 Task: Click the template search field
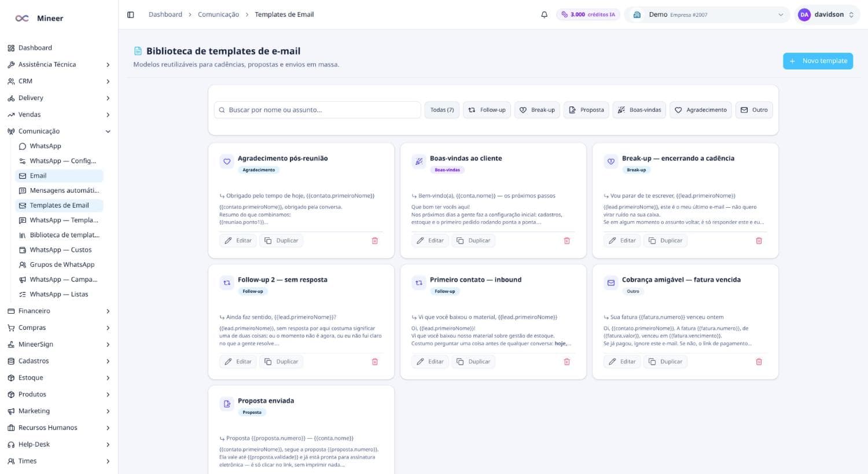318,110
